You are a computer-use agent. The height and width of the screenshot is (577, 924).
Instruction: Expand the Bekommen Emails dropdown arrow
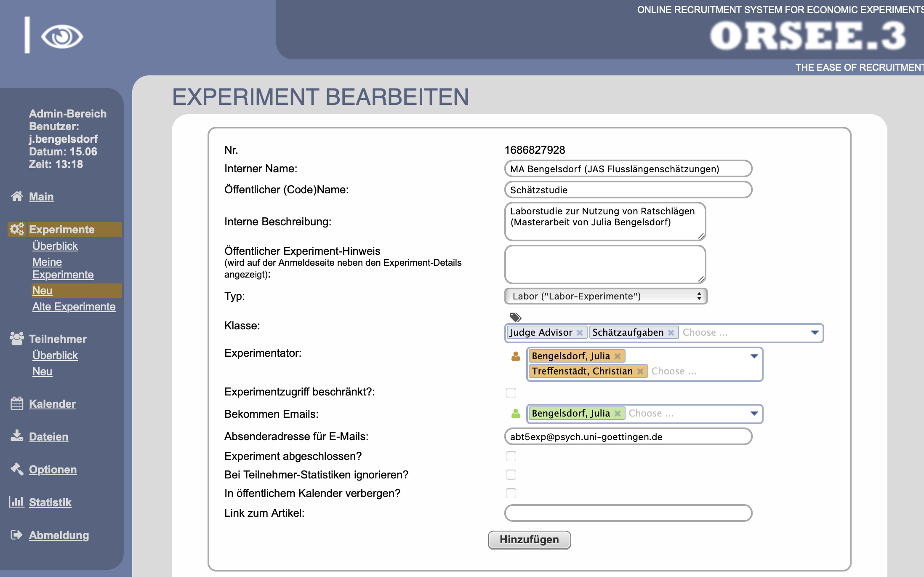(754, 414)
